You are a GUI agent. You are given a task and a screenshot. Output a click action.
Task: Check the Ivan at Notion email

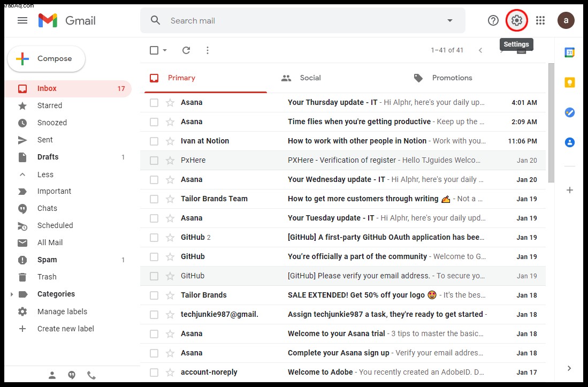coord(154,141)
